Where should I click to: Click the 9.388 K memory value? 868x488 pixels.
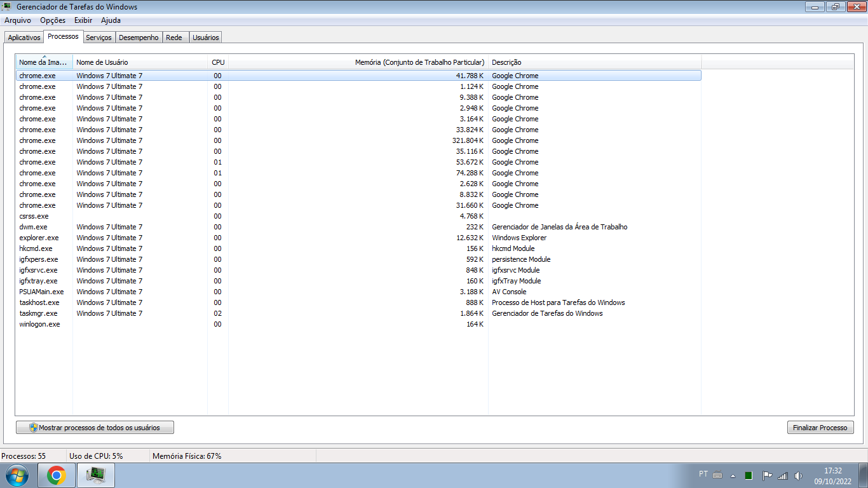(x=471, y=97)
